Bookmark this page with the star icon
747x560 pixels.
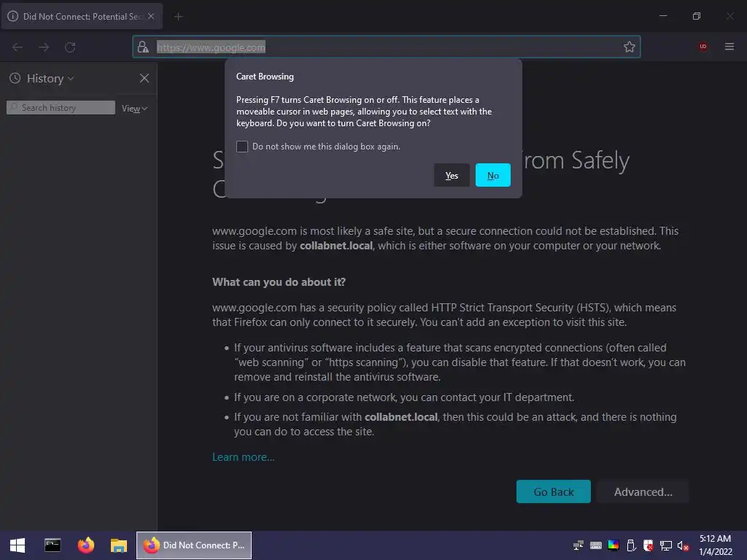pyautogui.click(x=630, y=47)
